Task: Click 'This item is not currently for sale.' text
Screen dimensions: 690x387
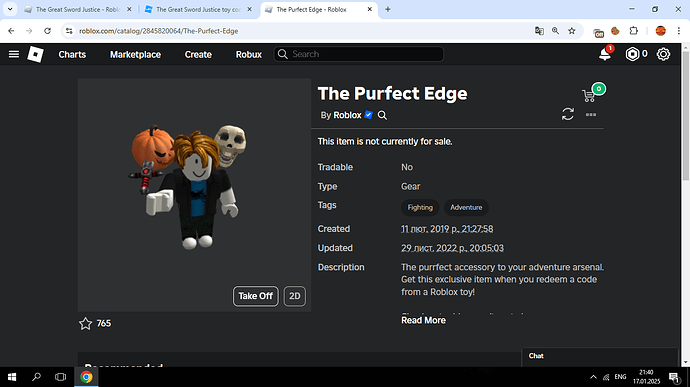Action: [385, 141]
